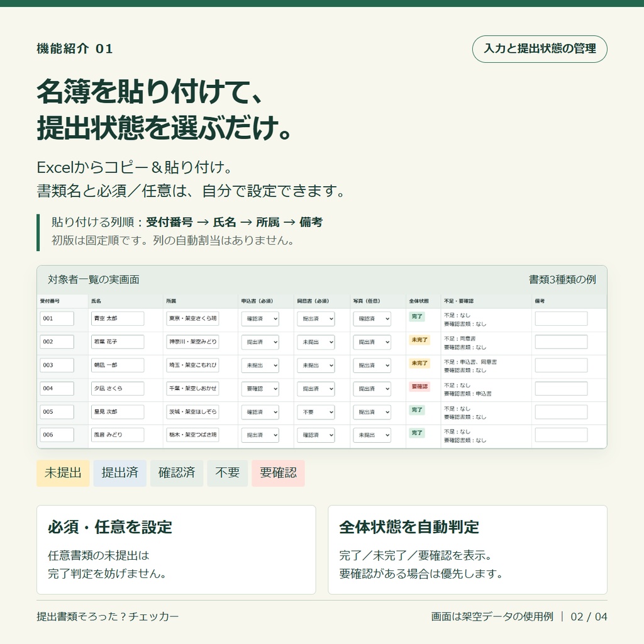
Task: Open 写真 dropdown for row 004
Action: tap(372, 389)
